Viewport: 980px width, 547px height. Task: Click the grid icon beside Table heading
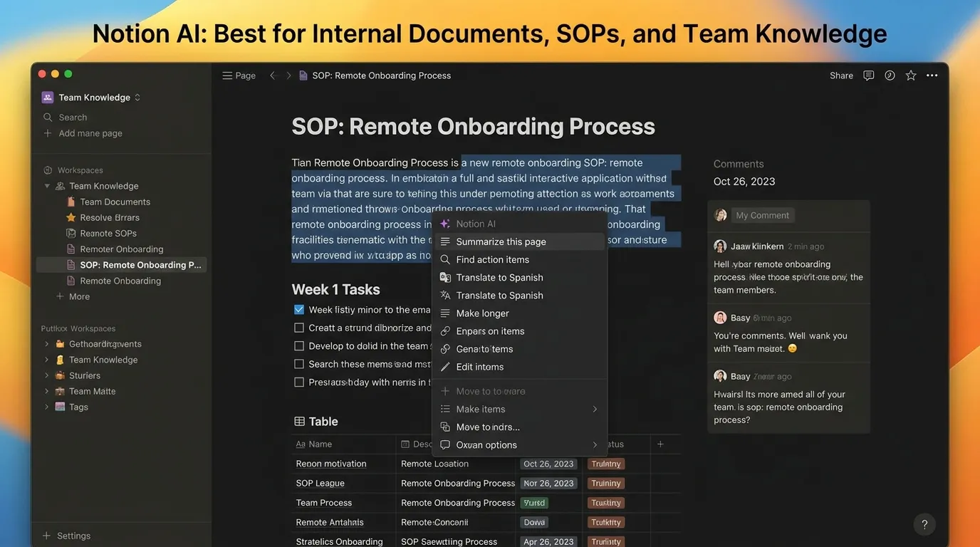(300, 422)
